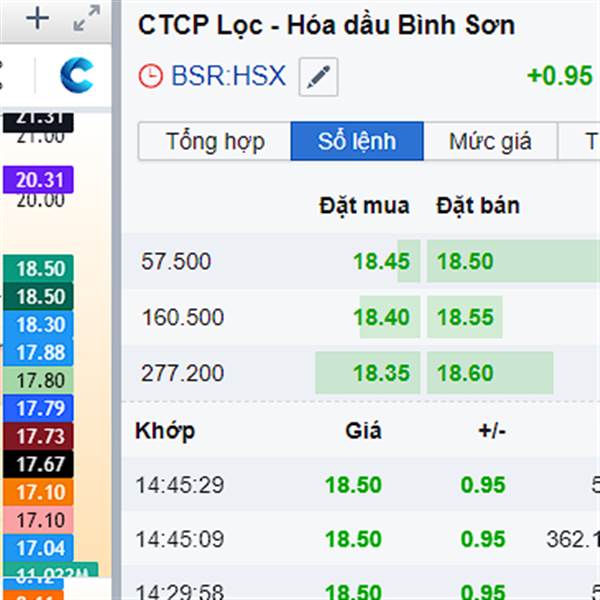Click the Đặt bán column header
Image resolution: width=600 pixels, height=600 pixels.
tap(478, 206)
